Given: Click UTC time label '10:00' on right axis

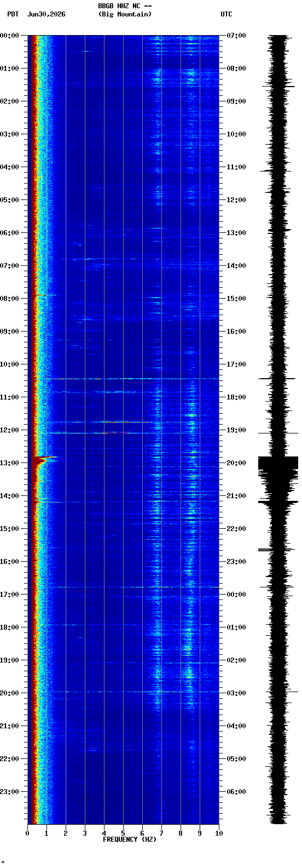Looking at the screenshot, I should [236, 134].
